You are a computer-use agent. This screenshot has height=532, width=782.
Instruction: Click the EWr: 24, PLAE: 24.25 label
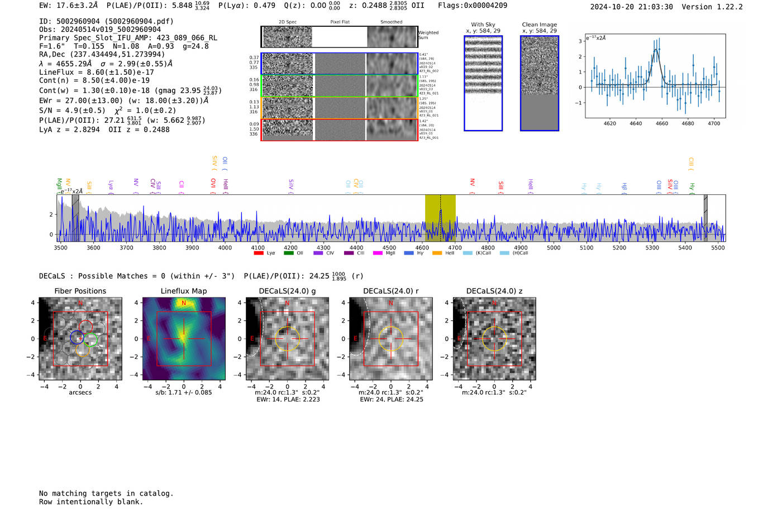392,400
